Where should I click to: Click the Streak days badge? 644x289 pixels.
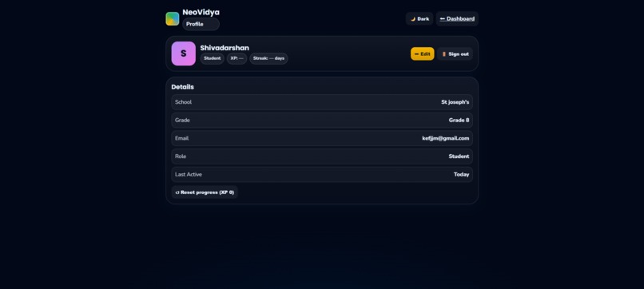(x=268, y=58)
